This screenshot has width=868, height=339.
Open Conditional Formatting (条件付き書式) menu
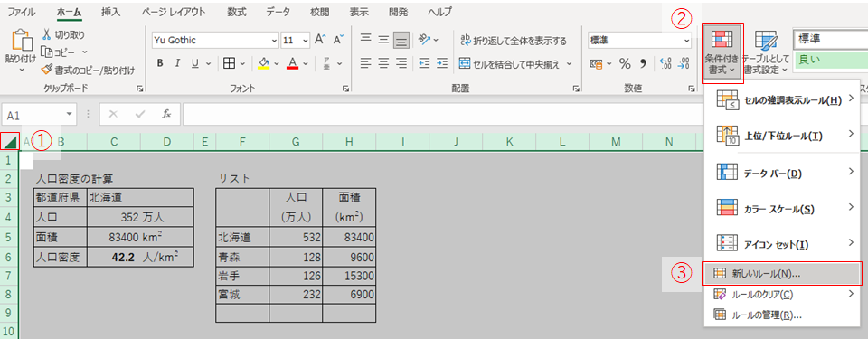click(x=722, y=53)
